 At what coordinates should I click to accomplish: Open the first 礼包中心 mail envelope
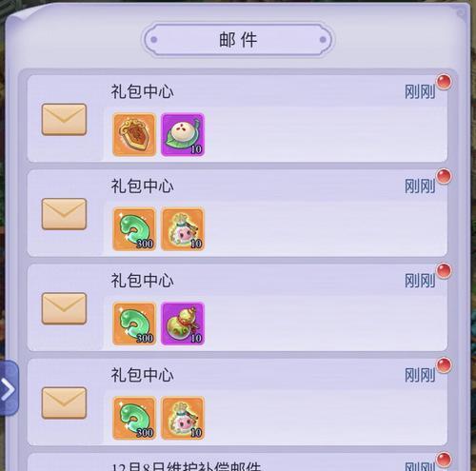point(64,120)
